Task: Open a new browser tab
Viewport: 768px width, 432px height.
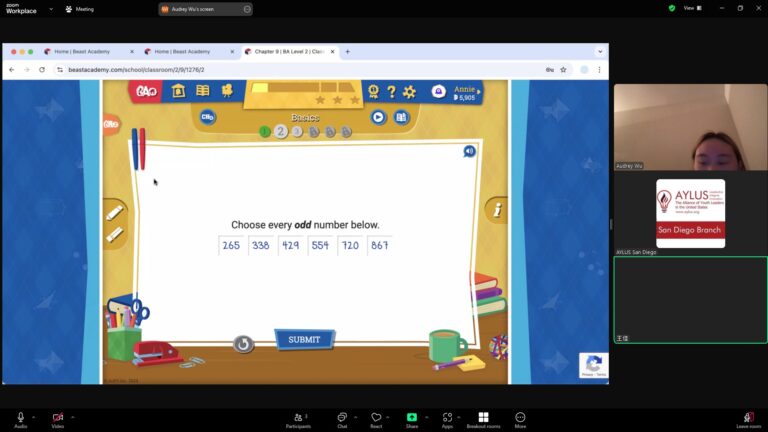Action: (x=347, y=51)
